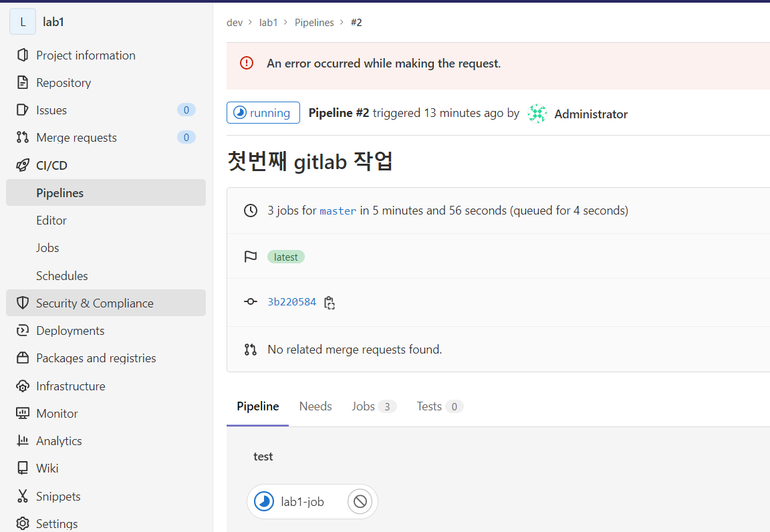The height and width of the screenshot is (532, 770).
Task: Open Pipelines in the CI/CD submenu
Action: (x=106, y=192)
